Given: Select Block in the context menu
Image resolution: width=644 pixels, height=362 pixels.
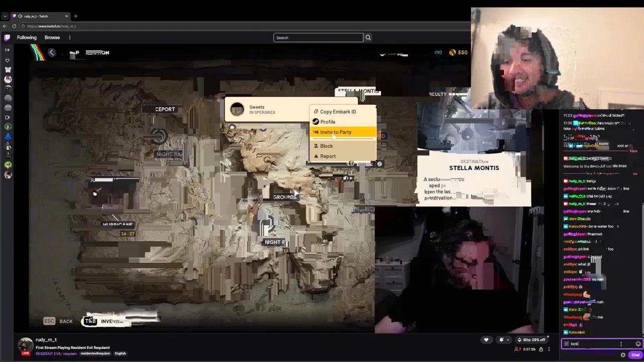Looking at the screenshot, I should (343, 146).
